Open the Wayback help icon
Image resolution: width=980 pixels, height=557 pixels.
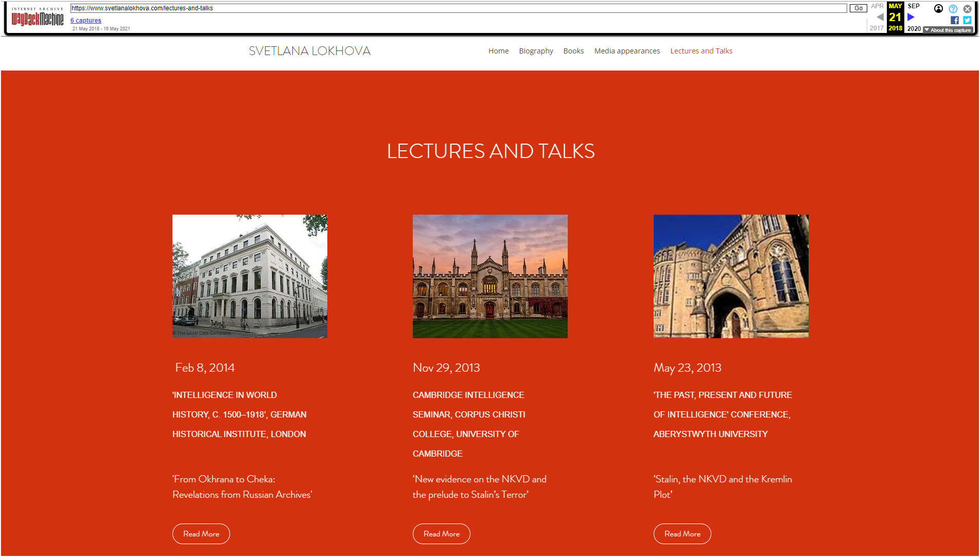click(x=953, y=8)
